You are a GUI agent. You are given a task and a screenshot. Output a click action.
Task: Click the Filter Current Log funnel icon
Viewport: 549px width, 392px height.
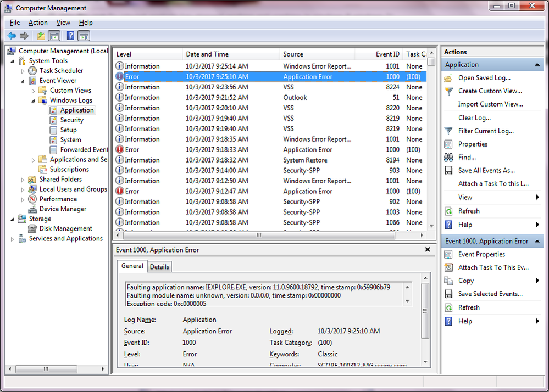coord(448,131)
